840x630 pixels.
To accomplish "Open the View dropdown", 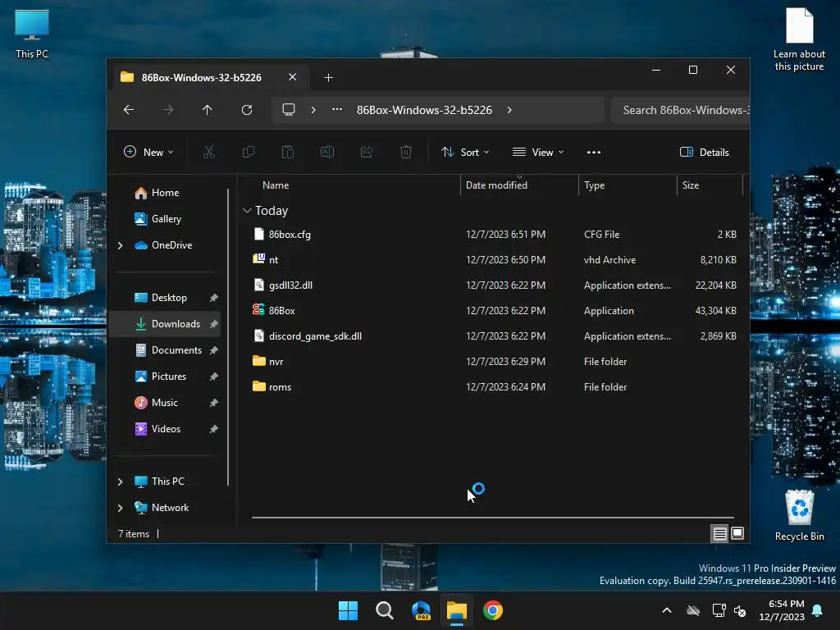I will click(x=538, y=152).
